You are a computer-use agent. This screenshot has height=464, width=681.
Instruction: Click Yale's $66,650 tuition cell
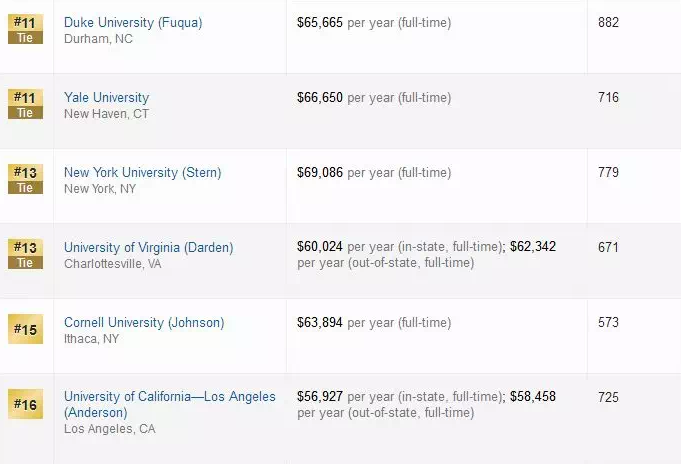click(x=320, y=97)
